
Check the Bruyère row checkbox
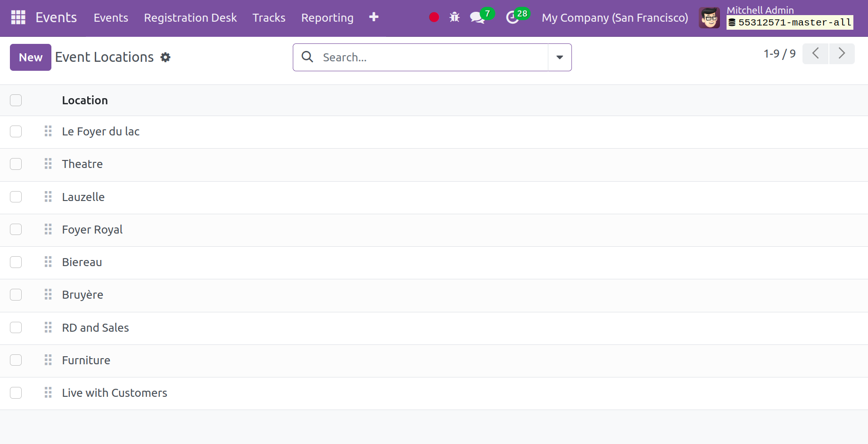pos(16,294)
